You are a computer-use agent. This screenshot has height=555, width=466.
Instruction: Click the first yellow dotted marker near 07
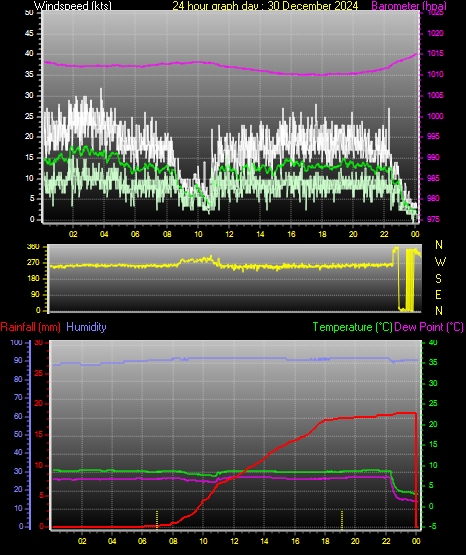[x=157, y=520]
